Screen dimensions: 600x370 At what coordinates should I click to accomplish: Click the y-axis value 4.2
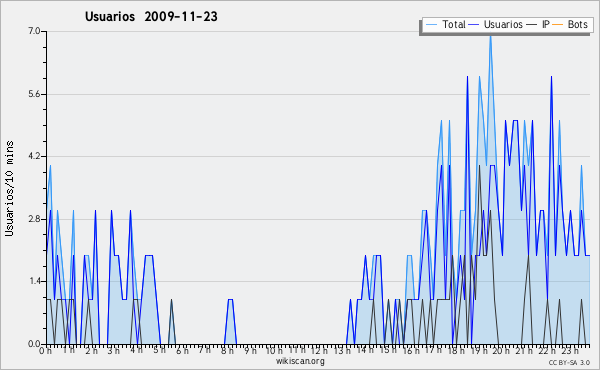click(34, 156)
